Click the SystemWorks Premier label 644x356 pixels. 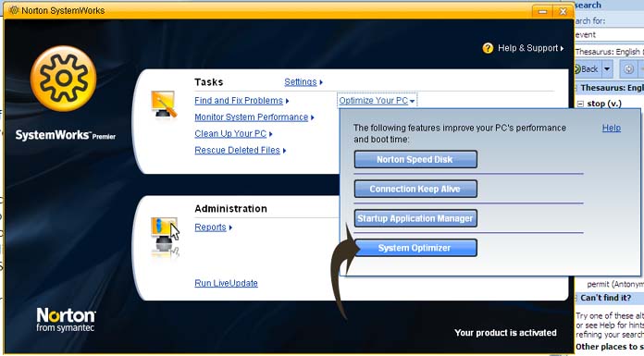point(66,135)
